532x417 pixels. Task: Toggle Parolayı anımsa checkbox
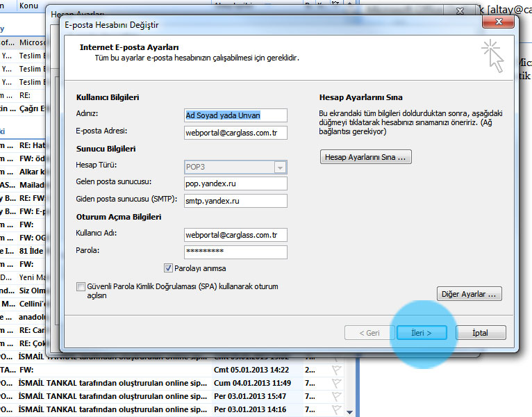[x=168, y=268]
